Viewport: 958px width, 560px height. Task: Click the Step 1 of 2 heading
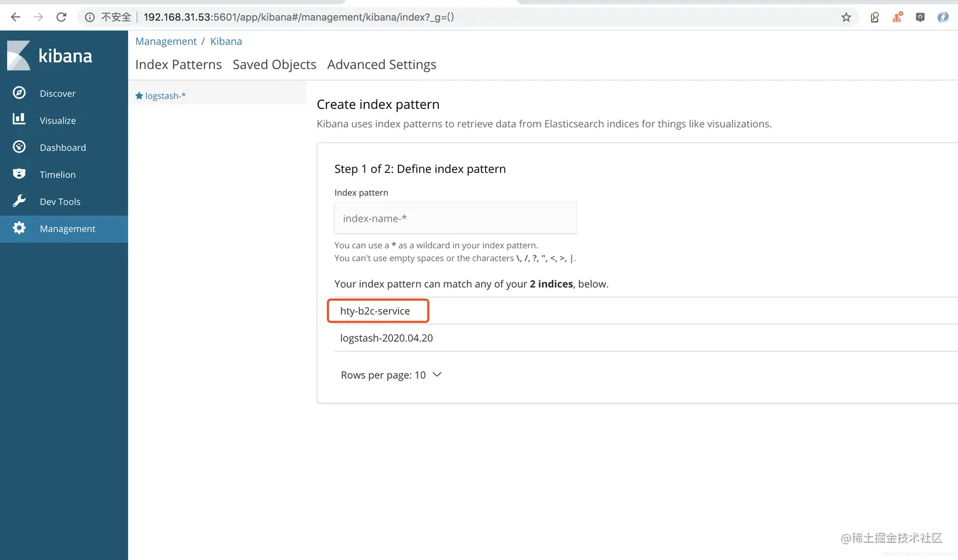(x=420, y=169)
